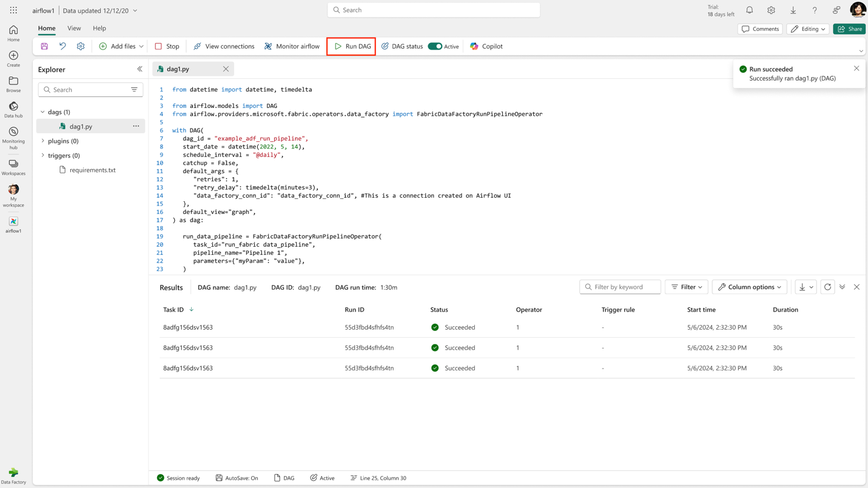868x488 pixels.
Task: Click Line 25, Column 30 indicator
Action: click(x=378, y=478)
